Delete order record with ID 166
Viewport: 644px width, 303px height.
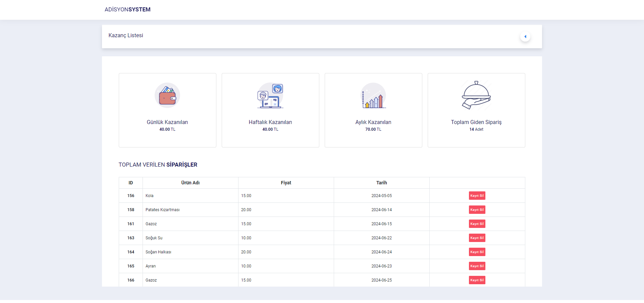pos(477,280)
